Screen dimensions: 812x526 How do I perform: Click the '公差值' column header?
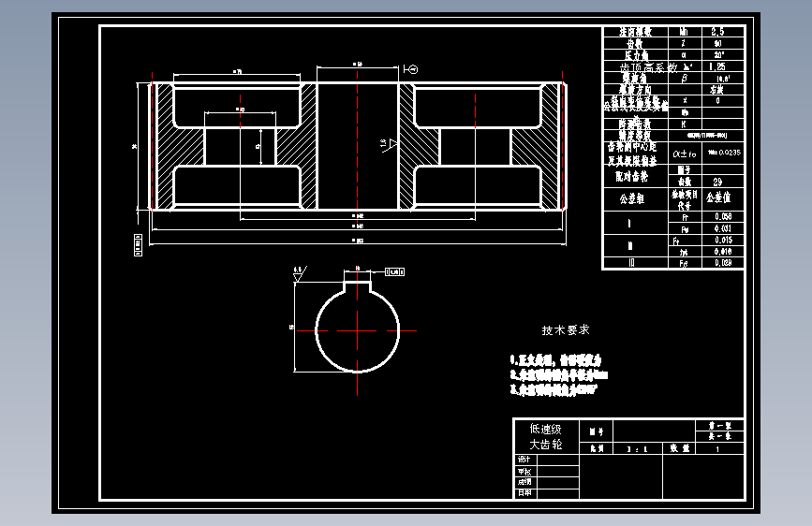[x=718, y=197]
